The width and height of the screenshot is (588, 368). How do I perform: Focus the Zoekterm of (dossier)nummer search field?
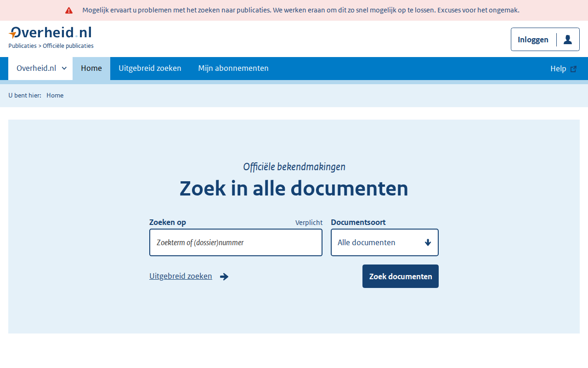click(236, 242)
